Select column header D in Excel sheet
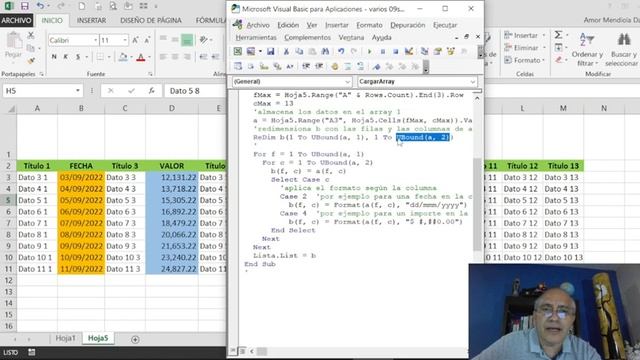 [172, 108]
